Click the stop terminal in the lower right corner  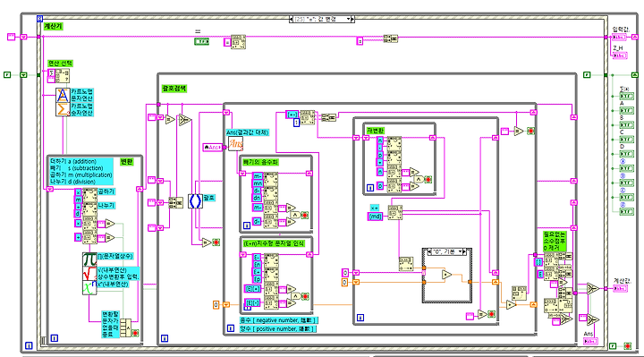tap(627, 346)
